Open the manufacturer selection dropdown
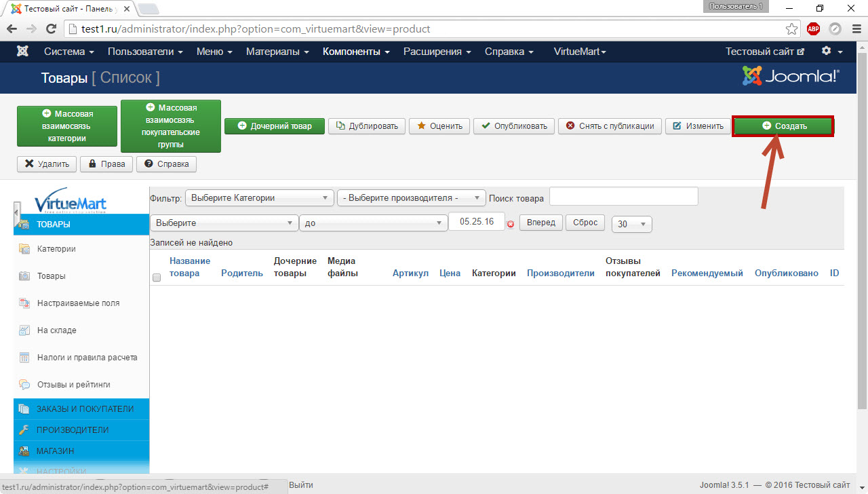 [411, 198]
